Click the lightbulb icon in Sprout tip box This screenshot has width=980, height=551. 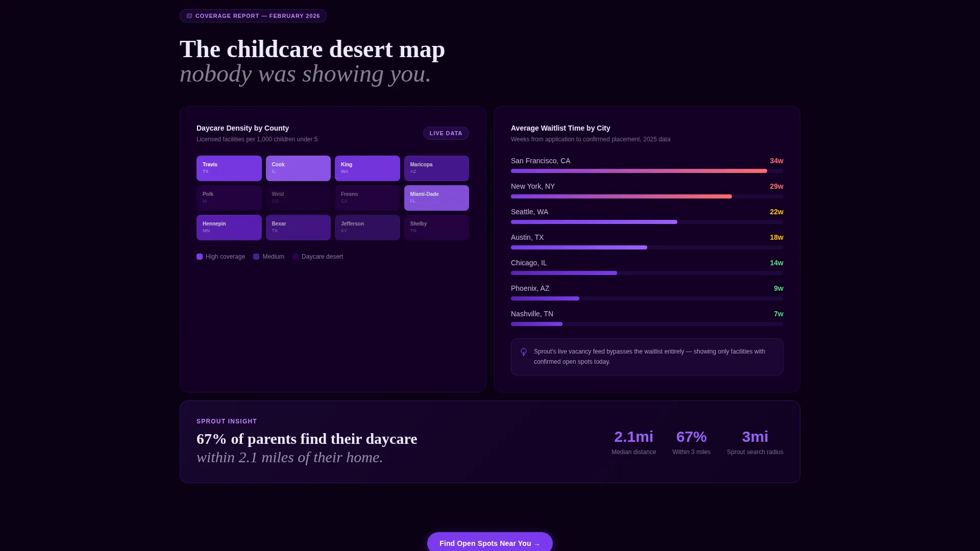524,352
